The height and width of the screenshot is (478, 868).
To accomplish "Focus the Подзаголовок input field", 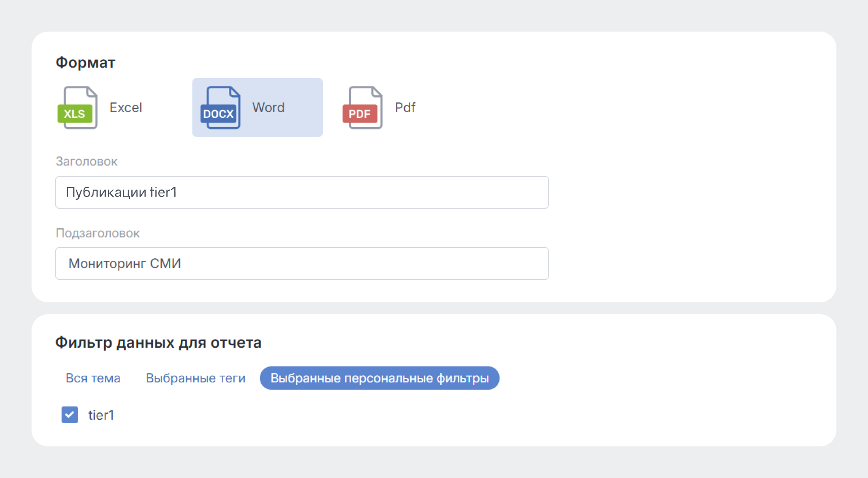I will (x=355, y=264).
